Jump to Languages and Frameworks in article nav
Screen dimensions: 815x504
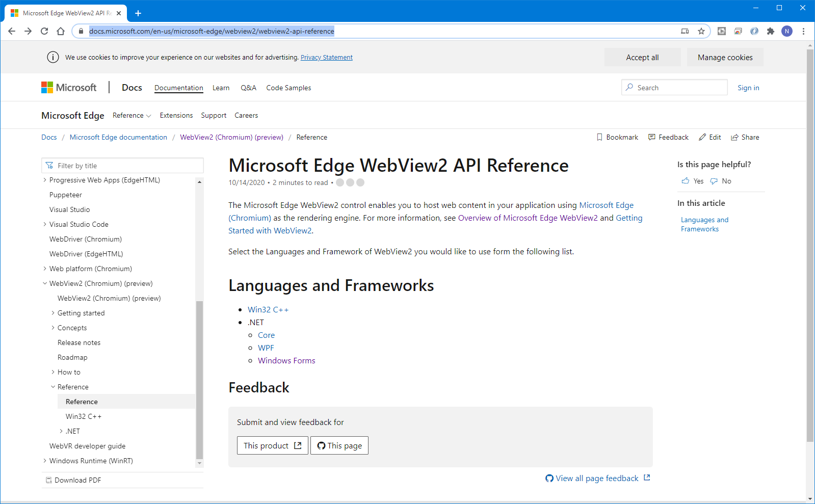click(704, 224)
